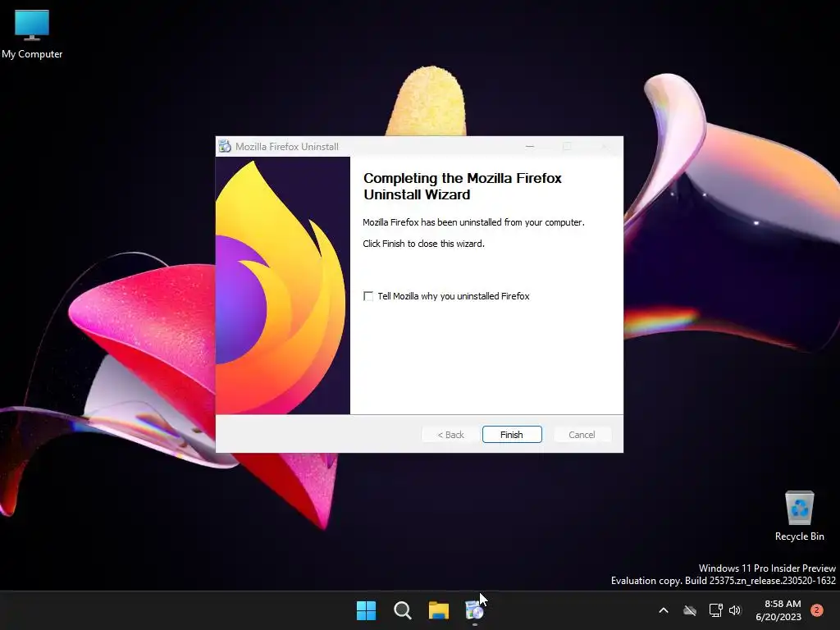Click the Finish button
840x630 pixels.
[512, 435]
